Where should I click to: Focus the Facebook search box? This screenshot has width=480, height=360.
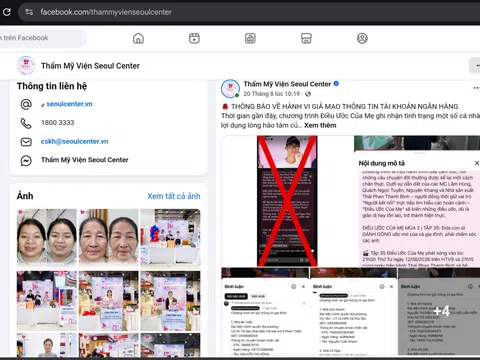pyautogui.click(x=42, y=38)
